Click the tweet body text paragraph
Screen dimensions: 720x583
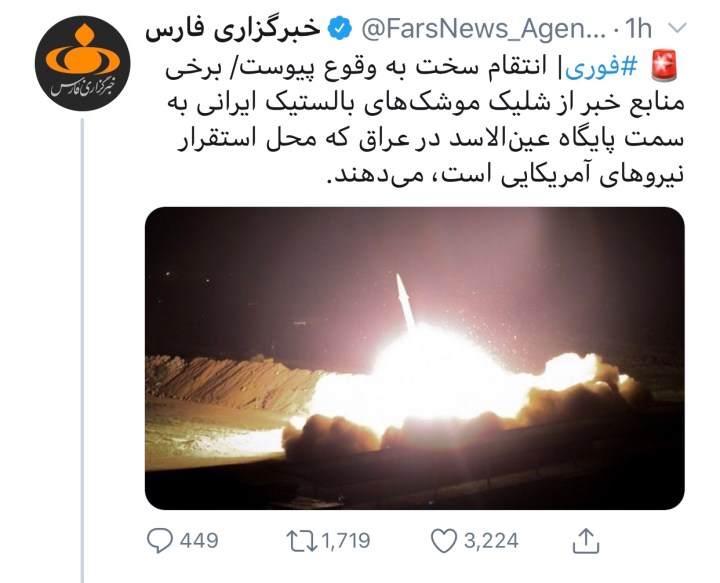pyautogui.click(x=424, y=121)
